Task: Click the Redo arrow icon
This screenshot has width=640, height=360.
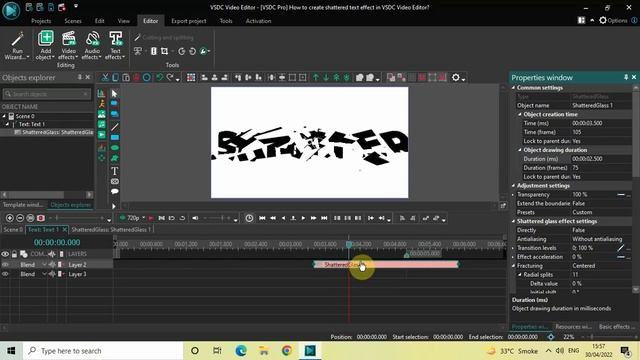Action: click(170, 78)
